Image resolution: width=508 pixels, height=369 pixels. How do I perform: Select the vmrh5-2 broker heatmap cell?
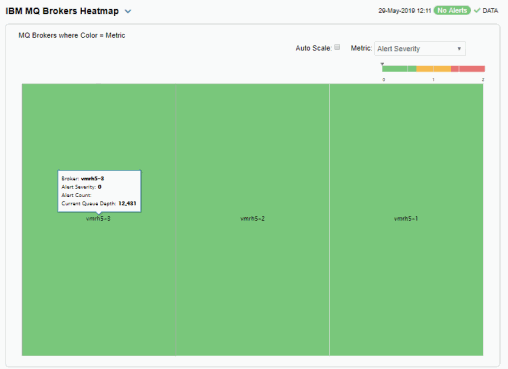[252, 220]
